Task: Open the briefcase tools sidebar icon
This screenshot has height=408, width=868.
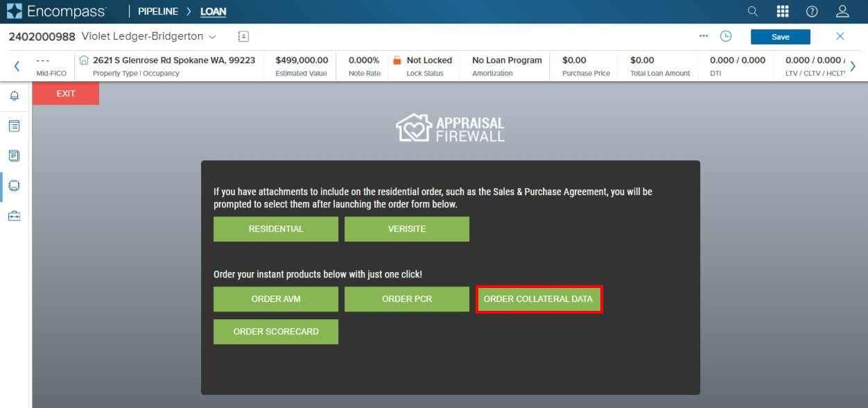Action: click(x=14, y=216)
